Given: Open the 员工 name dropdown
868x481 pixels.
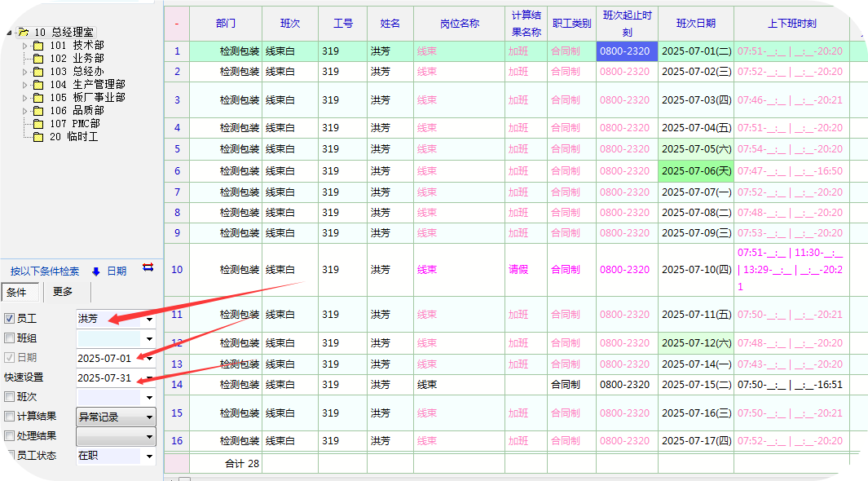Looking at the screenshot, I should pos(149,319).
